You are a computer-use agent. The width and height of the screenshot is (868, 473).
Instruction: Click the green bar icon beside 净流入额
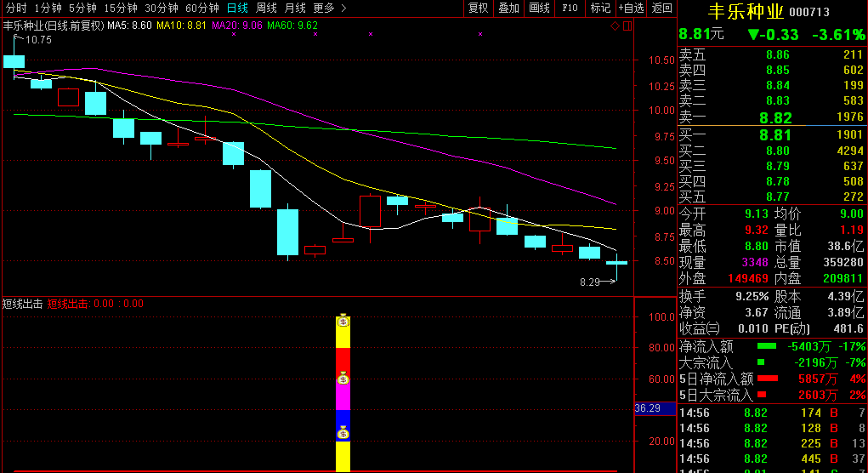(x=766, y=346)
